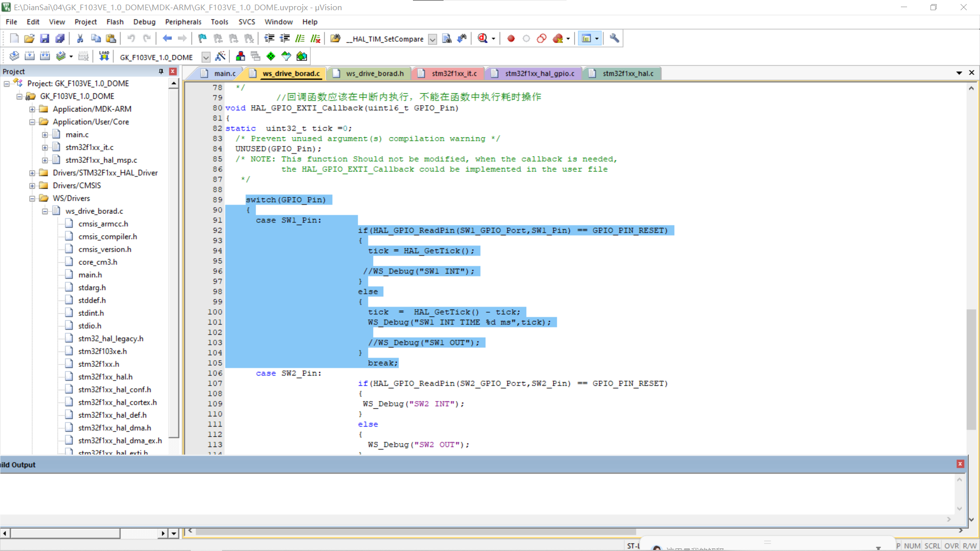Click Manage Run-Time Environment green diamond
Screen dimensions: 980x551
coord(271,56)
